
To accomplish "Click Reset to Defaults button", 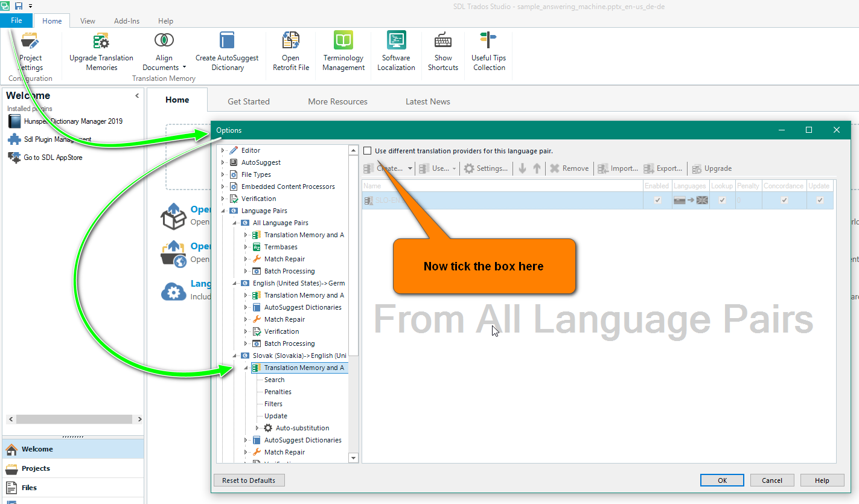I will [249, 480].
